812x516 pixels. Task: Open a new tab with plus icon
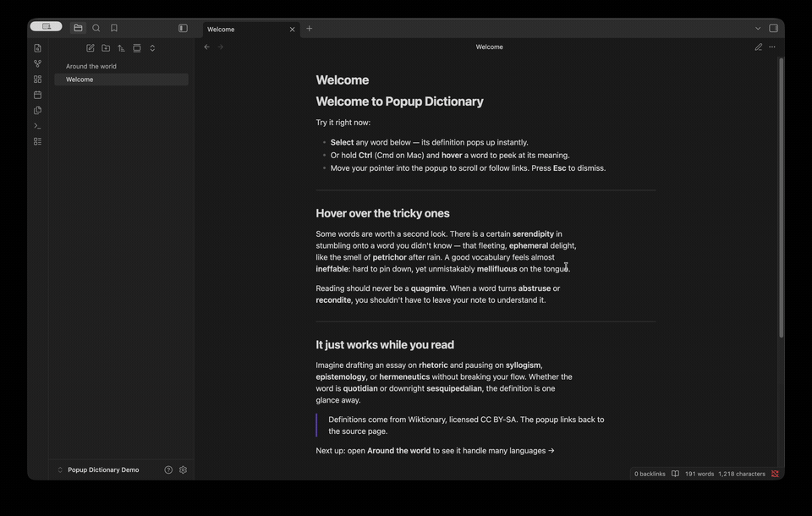[x=310, y=29]
